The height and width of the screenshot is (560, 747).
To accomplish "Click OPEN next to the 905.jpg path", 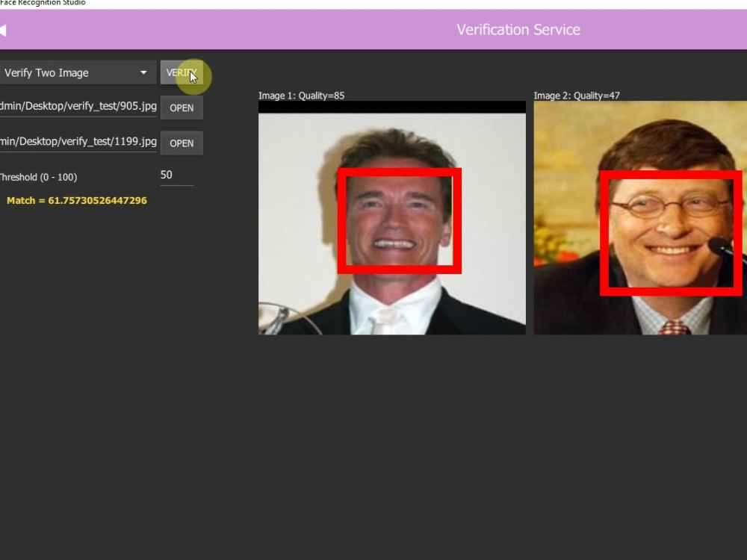I will [x=182, y=108].
